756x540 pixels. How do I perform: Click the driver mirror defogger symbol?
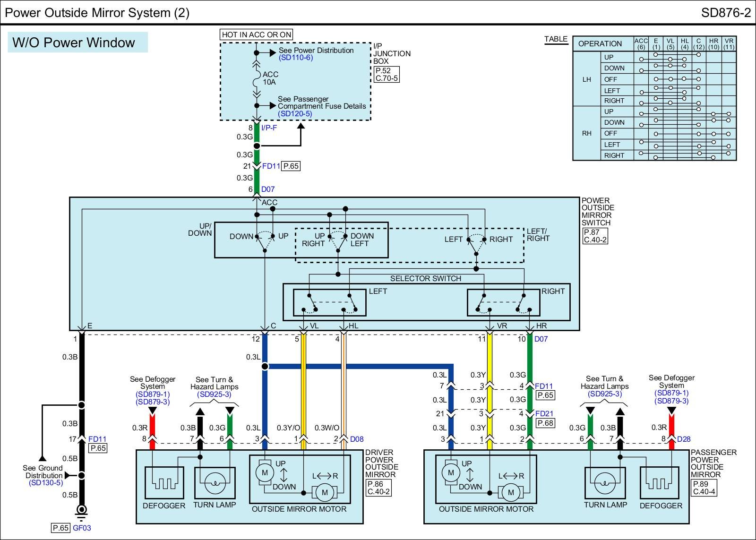[x=164, y=483]
